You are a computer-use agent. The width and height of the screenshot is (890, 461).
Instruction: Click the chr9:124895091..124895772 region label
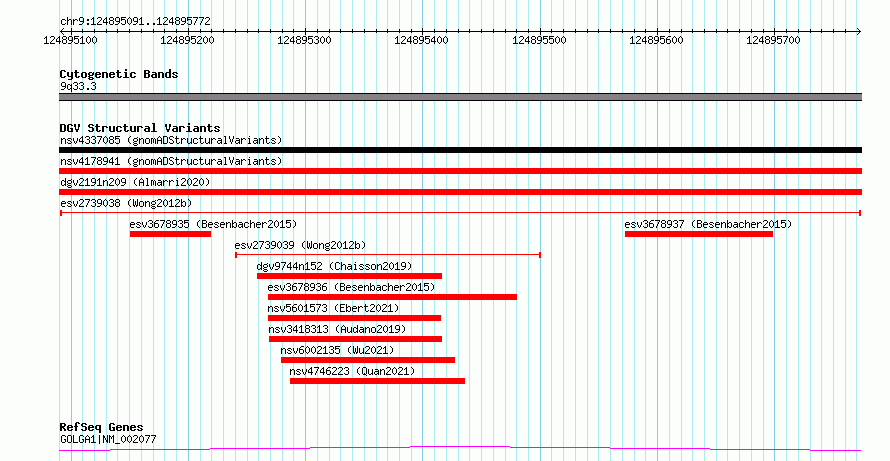[x=135, y=22]
